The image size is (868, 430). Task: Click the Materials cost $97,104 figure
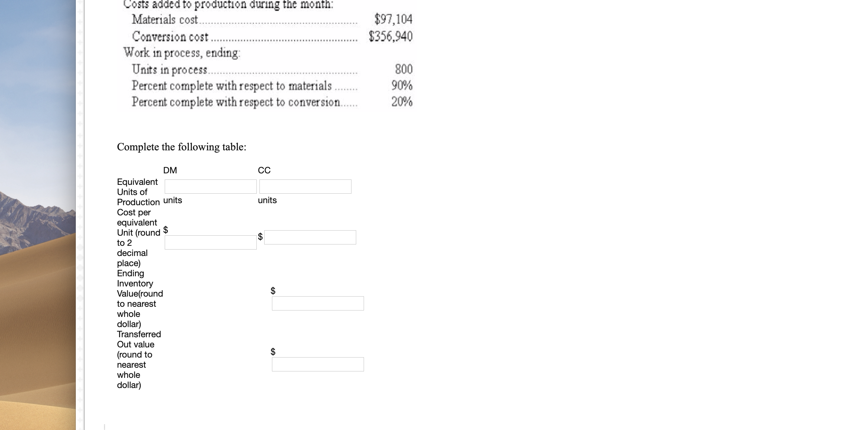point(393,20)
